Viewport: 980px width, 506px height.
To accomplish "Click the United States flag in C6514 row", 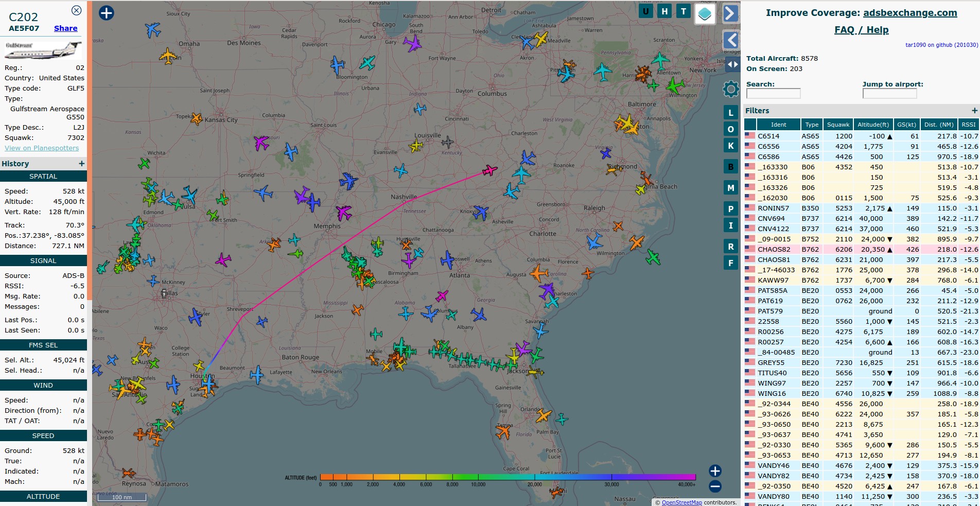I will (x=750, y=136).
